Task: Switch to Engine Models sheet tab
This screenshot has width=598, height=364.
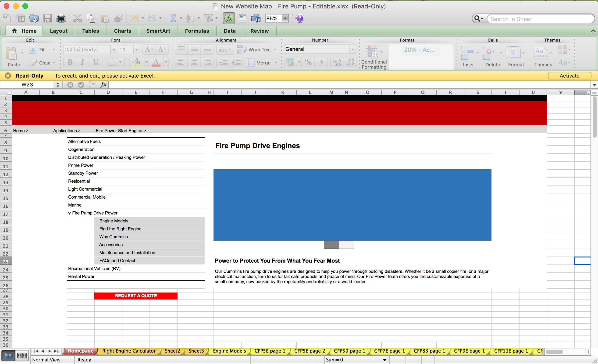Action: [229, 351]
